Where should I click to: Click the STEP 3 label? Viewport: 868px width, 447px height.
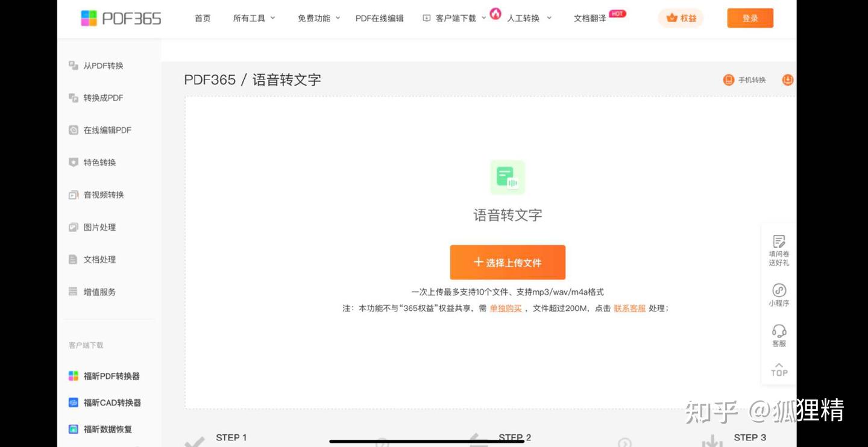point(750,437)
